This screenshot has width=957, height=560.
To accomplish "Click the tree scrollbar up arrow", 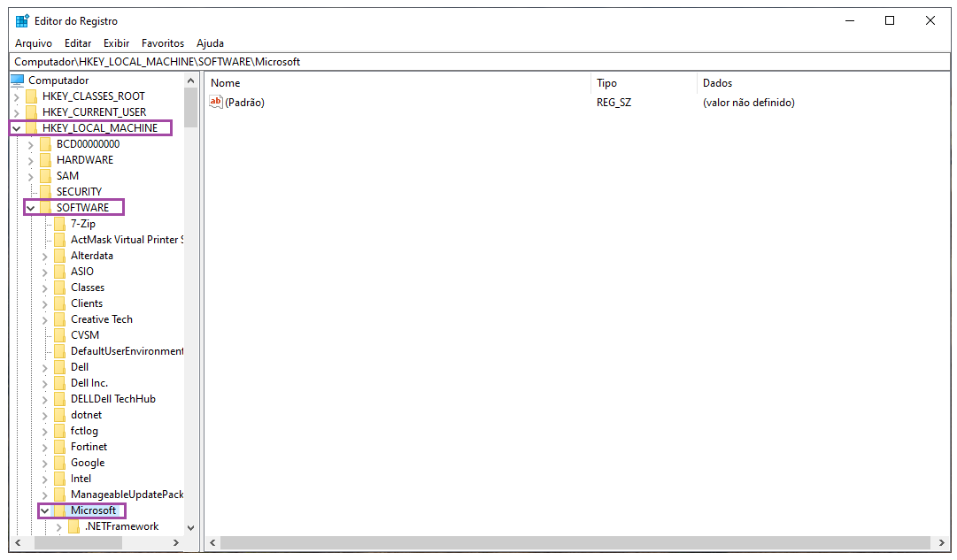I will (x=191, y=81).
